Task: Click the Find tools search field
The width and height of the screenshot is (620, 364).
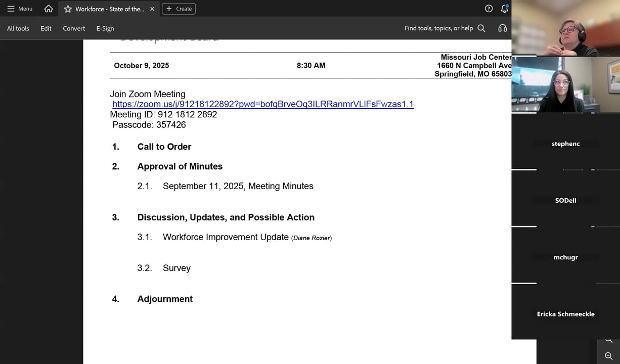Action: [x=438, y=28]
